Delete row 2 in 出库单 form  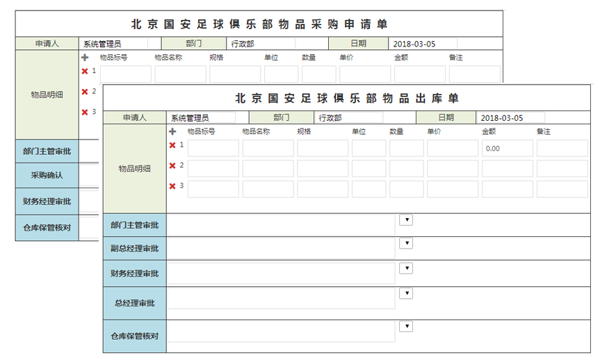[172, 165]
